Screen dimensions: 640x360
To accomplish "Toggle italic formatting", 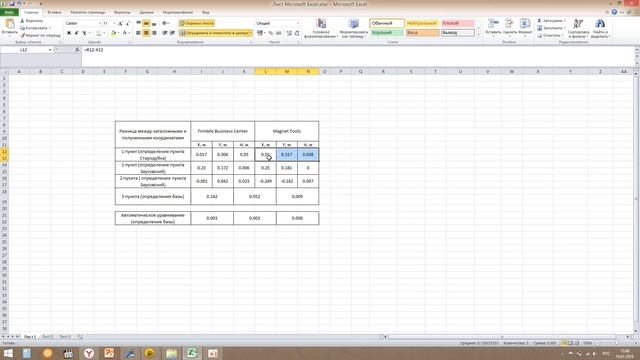I will [76, 33].
